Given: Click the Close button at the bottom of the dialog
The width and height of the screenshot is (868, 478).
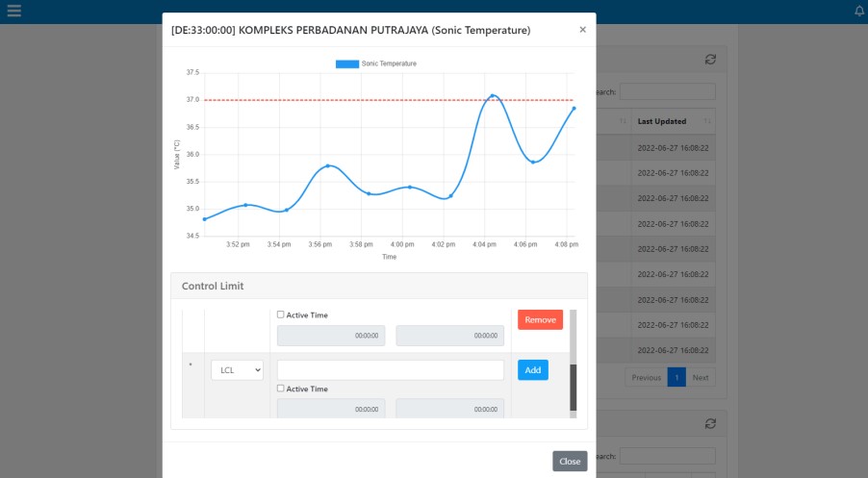Looking at the screenshot, I should click(x=570, y=461).
